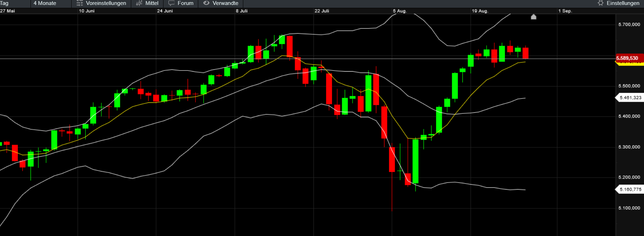Click the gray house marker near 1 Sep.
The height and width of the screenshot is (236, 644).
tap(533, 17)
